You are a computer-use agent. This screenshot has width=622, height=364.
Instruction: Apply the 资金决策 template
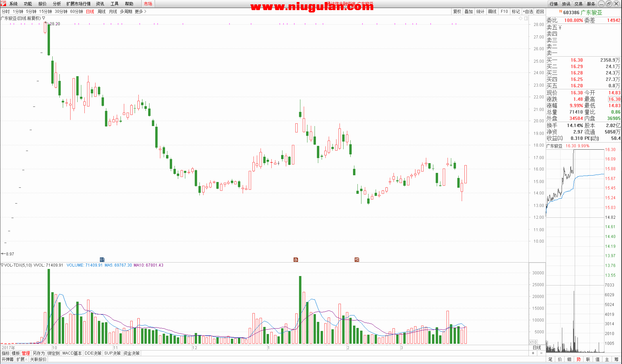pos(132,353)
